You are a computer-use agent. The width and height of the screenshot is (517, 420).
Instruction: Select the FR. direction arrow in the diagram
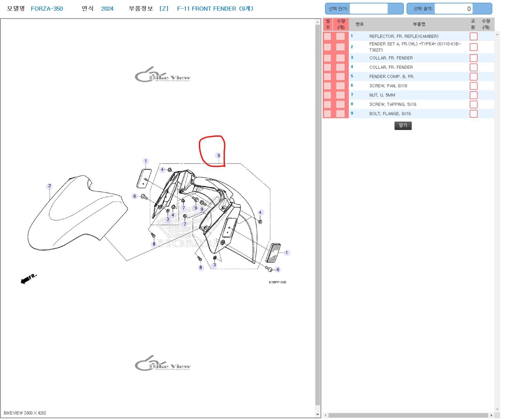click(29, 279)
